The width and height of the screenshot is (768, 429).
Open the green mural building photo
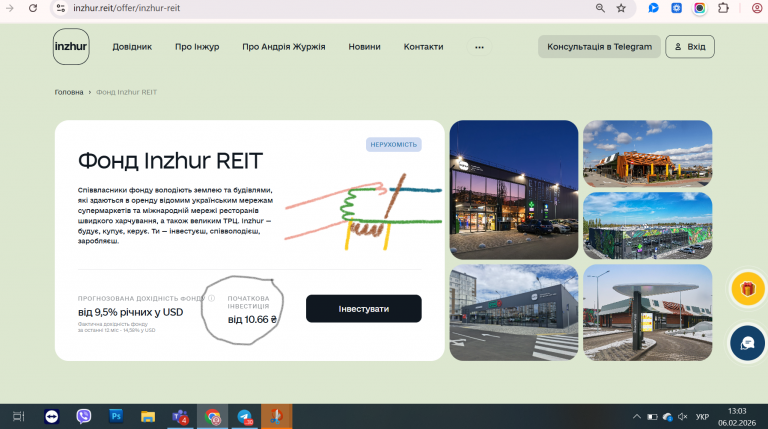[x=648, y=226]
